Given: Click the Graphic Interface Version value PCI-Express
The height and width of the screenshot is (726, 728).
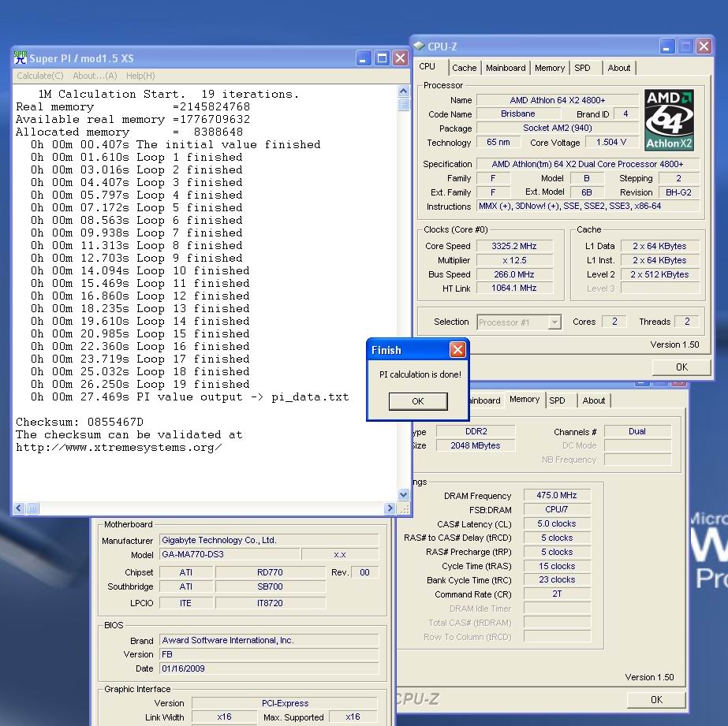Looking at the screenshot, I should point(285,703).
